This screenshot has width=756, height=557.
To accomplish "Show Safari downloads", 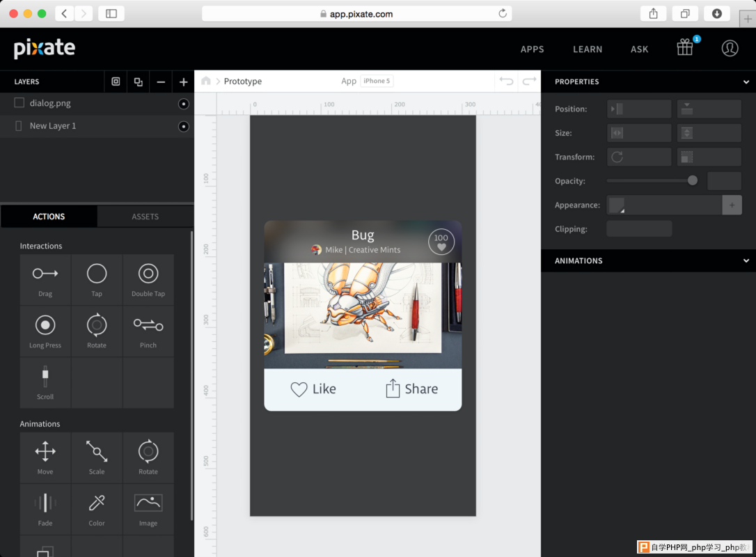I will click(x=717, y=13).
